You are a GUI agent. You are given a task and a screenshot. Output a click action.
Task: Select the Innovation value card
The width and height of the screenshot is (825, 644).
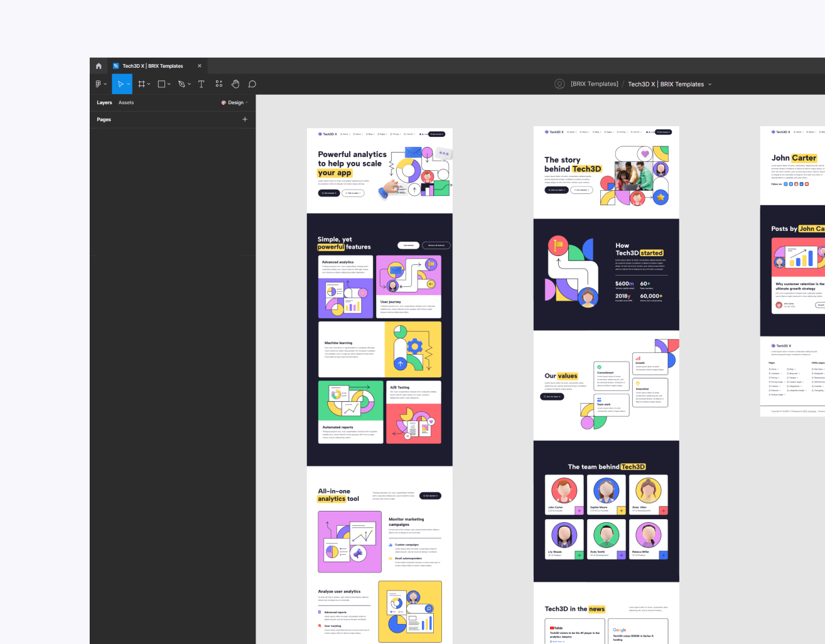650,392
